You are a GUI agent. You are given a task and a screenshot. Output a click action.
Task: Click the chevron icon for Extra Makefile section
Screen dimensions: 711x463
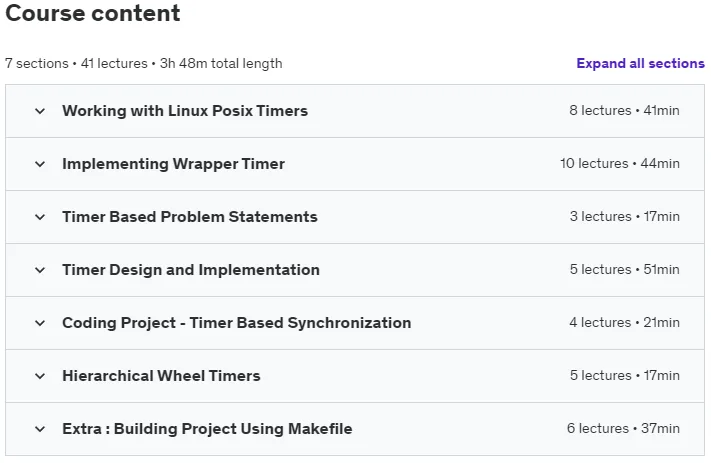40,429
